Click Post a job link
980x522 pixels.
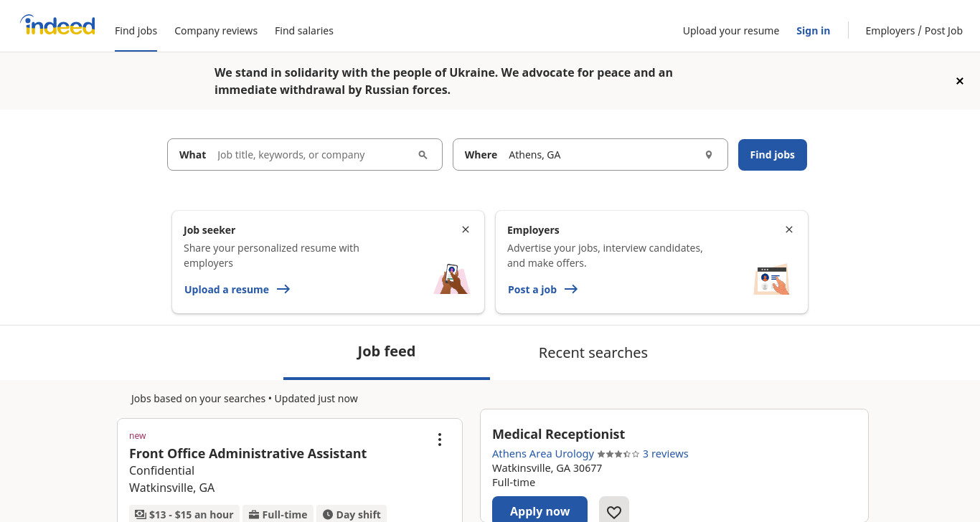click(x=532, y=290)
